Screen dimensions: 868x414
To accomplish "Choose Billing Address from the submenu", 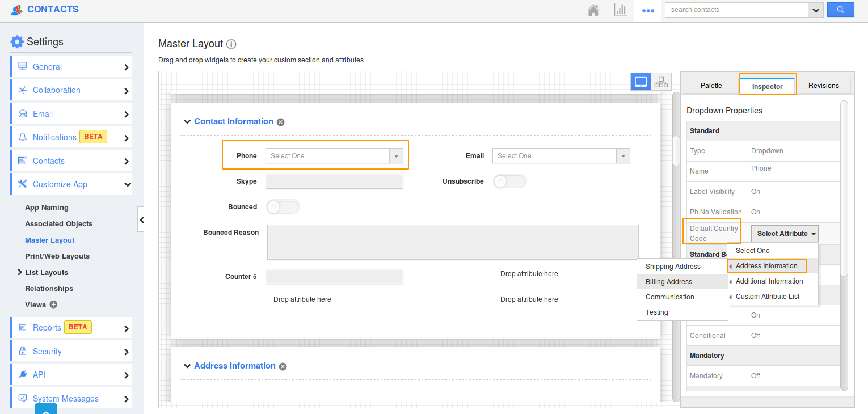I will pyautogui.click(x=669, y=282).
